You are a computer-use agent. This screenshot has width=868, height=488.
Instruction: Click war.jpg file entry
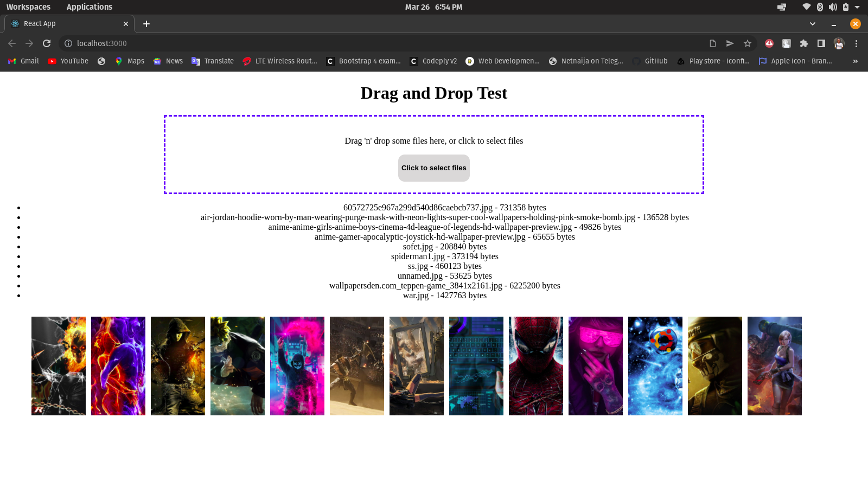[x=445, y=296]
